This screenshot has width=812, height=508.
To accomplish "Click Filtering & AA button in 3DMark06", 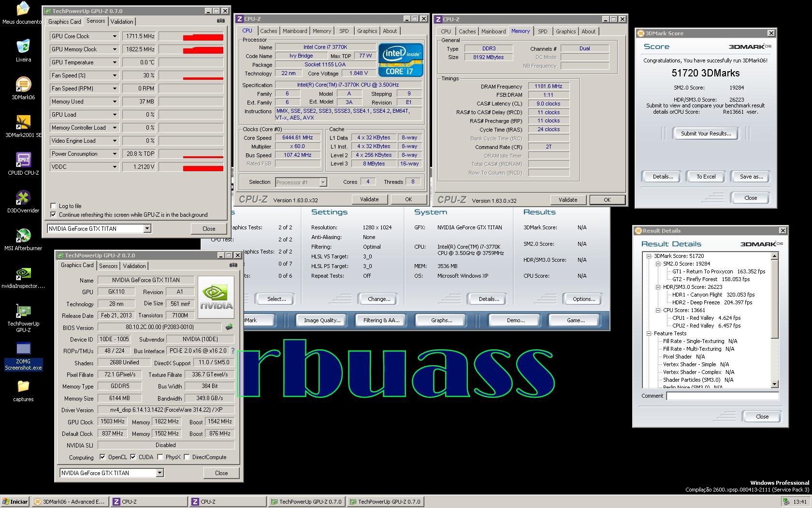I will click(381, 320).
